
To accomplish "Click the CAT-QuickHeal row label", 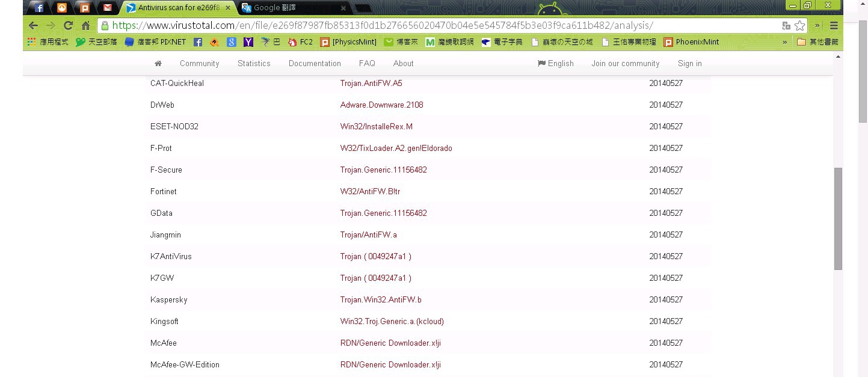I will point(177,83).
